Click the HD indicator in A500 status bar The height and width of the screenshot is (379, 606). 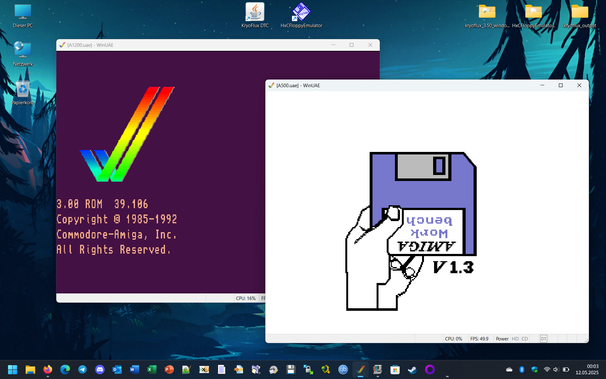(515, 339)
